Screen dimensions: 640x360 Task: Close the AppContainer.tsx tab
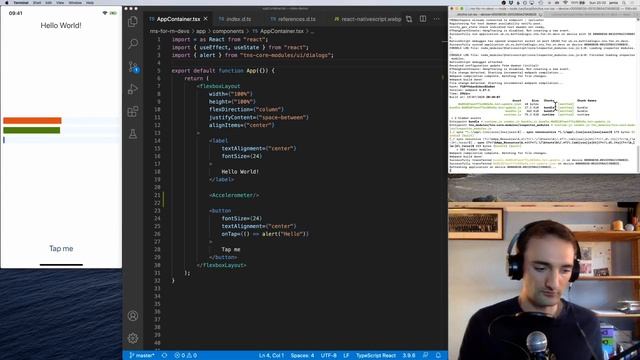206,19
